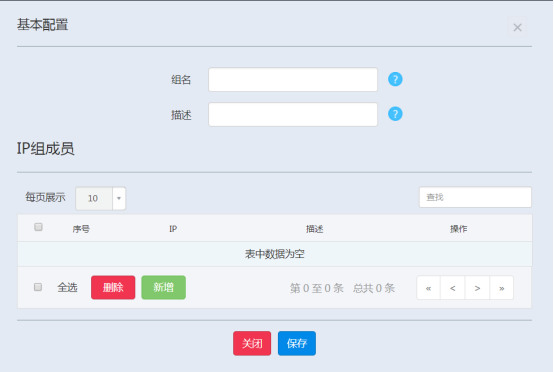554x372 pixels.
Task: Click the red 删除 button
Action: [113, 288]
